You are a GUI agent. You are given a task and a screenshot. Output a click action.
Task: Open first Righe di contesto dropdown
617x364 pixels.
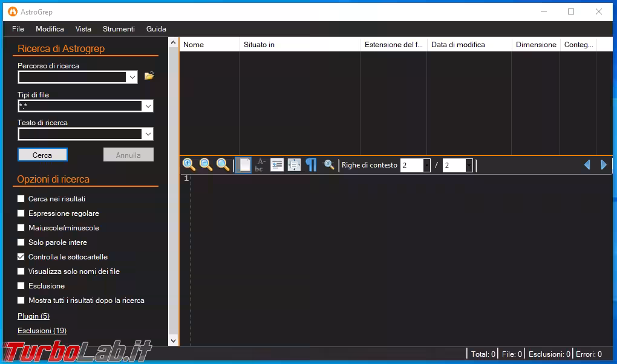pos(426,165)
